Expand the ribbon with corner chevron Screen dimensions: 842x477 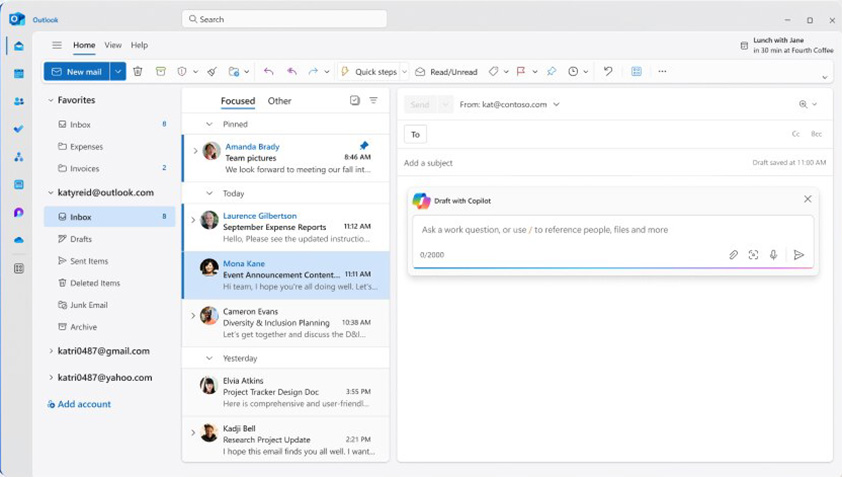[x=825, y=77]
